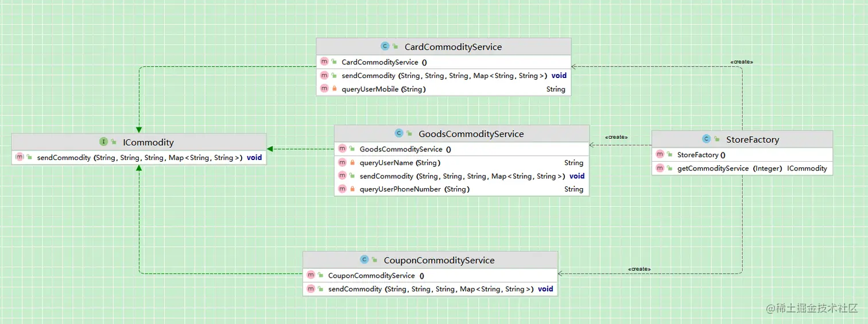Click method icon of CouponCommodityService constructor

(311, 275)
